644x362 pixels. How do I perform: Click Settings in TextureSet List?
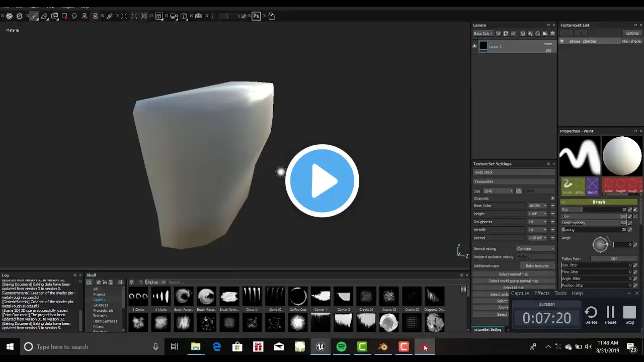coord(632,33)
